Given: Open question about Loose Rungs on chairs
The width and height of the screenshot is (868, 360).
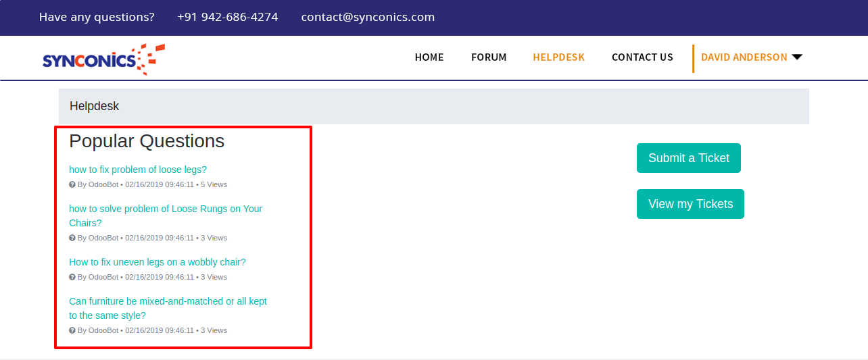Looking at the screenshot, I should pyautogui.click(x=166, y=216).
